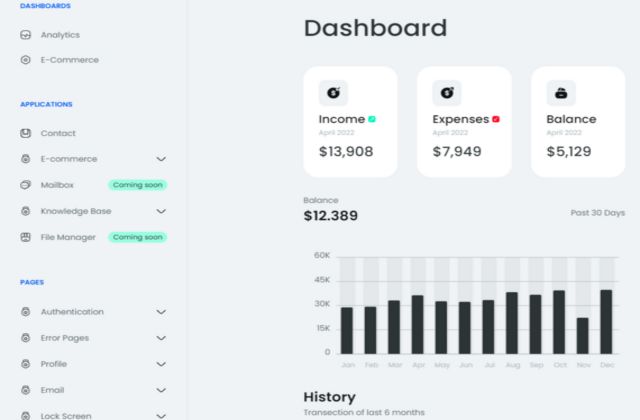Open the Profile menu item
Image resolution: width=640 pixels, height=420 pixels.
coord(53,364)
